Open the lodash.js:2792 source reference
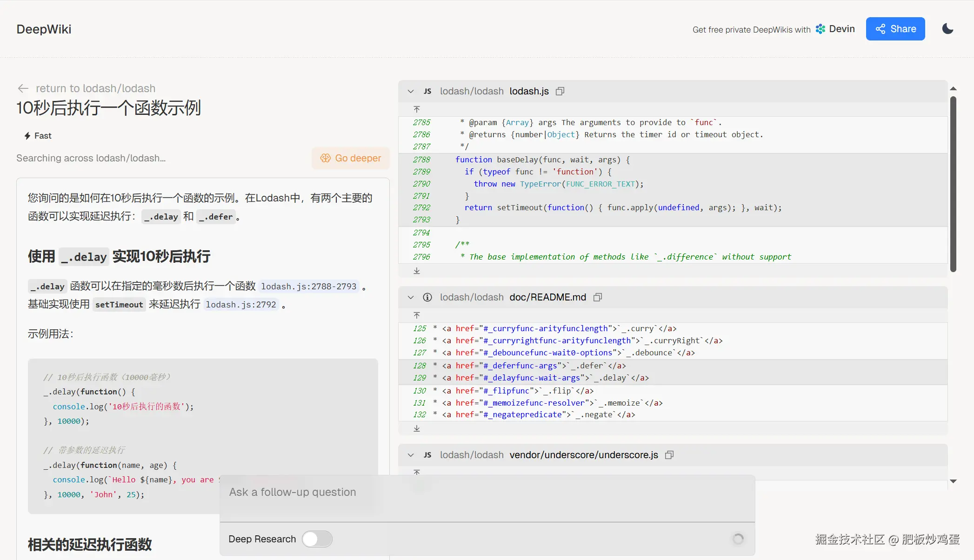974x560 pixels. click(241, 305)
